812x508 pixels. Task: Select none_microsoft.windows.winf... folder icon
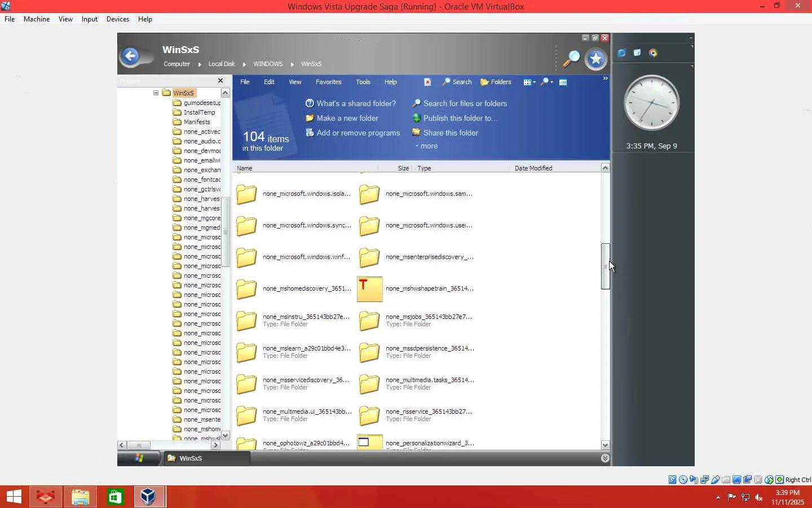point(246,257)
